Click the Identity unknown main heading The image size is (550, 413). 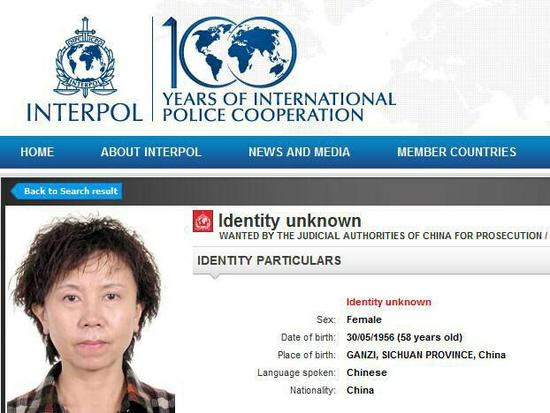(x=290, y=221)
